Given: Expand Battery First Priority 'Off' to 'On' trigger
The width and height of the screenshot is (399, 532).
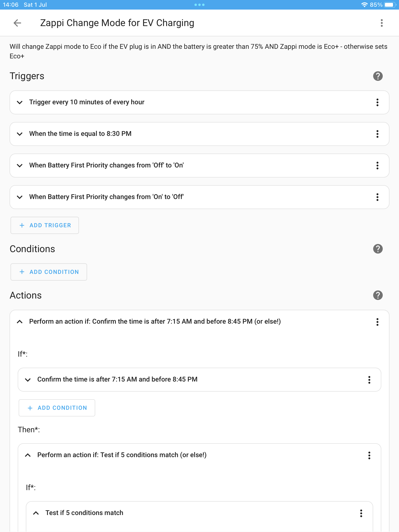Looking at the screenshot, I should click(20, 166).
